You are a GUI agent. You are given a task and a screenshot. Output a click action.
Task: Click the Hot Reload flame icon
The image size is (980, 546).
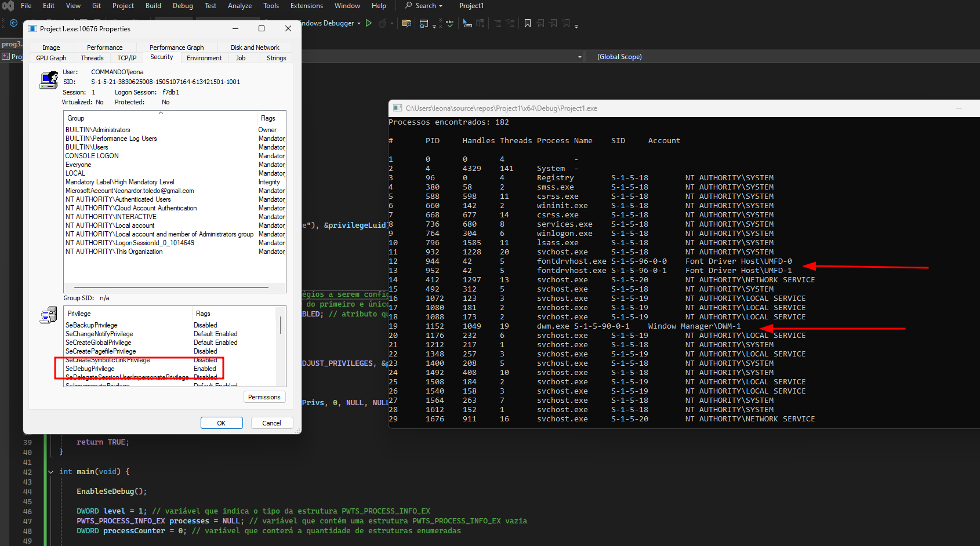click(x=383, y=23)
